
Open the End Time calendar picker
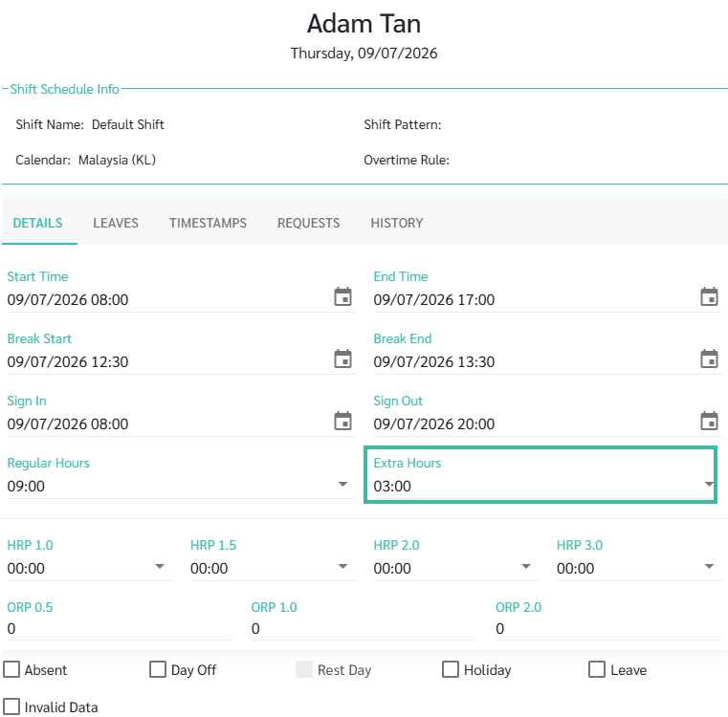click(x=709, y=297)
